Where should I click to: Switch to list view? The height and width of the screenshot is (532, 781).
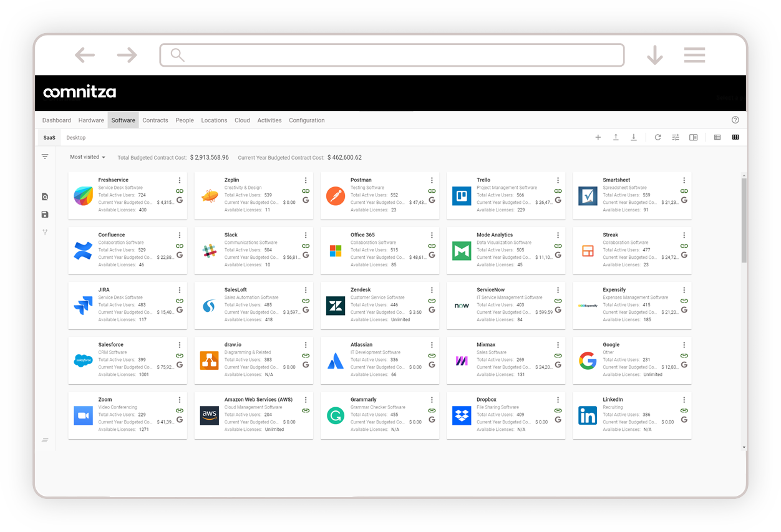(717, 137)
